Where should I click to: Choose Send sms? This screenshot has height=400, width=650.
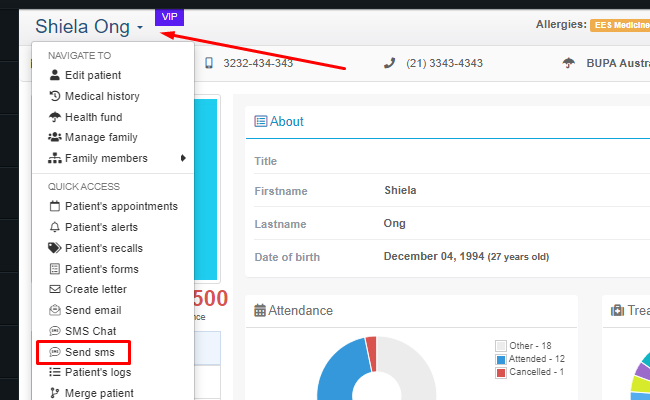coord(90,352)
